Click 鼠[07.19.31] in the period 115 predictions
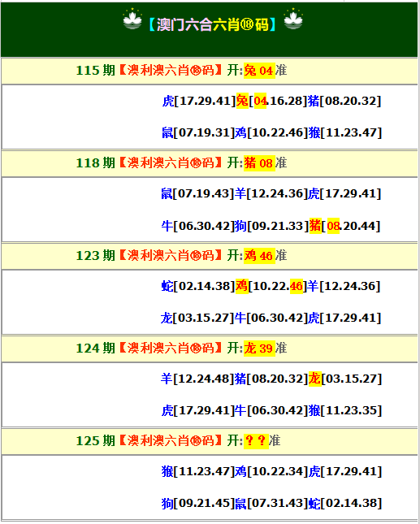Screen dimensions: 420x524 coord(198,132)
